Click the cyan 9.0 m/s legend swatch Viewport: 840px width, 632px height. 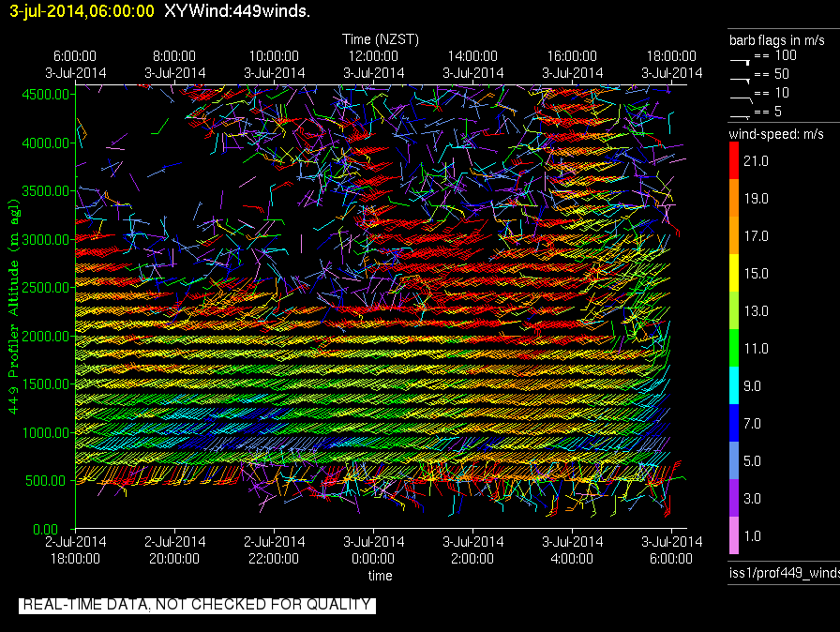coord(734,385)
